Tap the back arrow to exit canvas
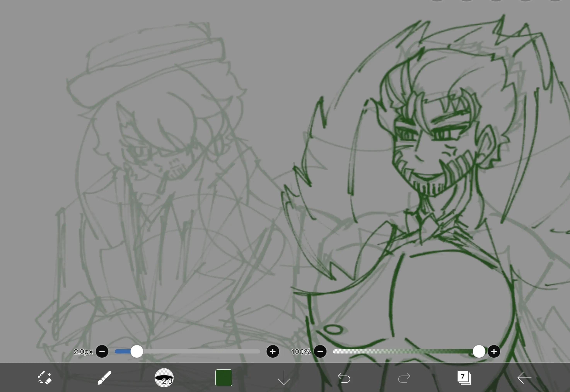 tap(524, 378)
